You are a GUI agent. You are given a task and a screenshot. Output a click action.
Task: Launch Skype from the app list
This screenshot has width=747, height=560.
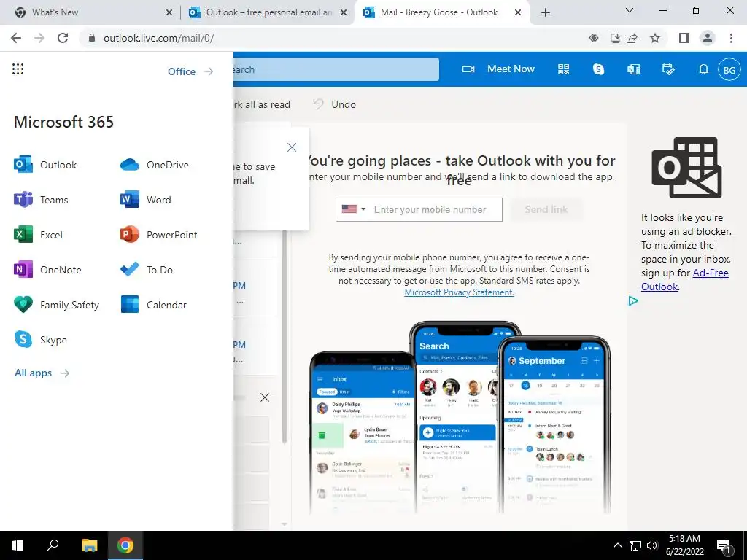(x=41, y=340)
